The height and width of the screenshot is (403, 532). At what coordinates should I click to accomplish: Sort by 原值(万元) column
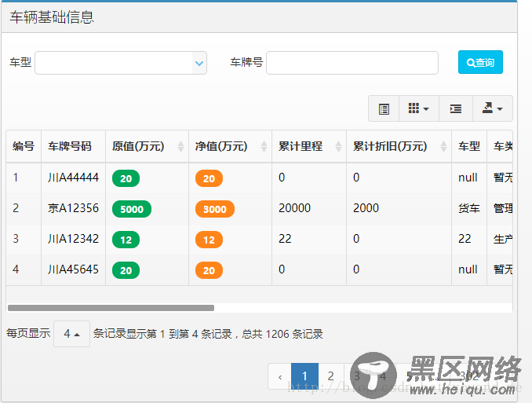(x=147, y=146)
